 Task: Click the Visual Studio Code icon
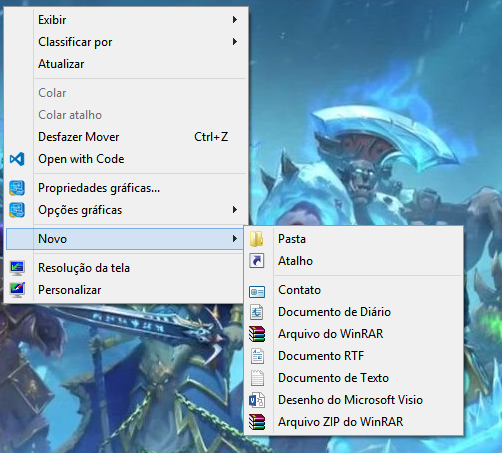(17, 159)
